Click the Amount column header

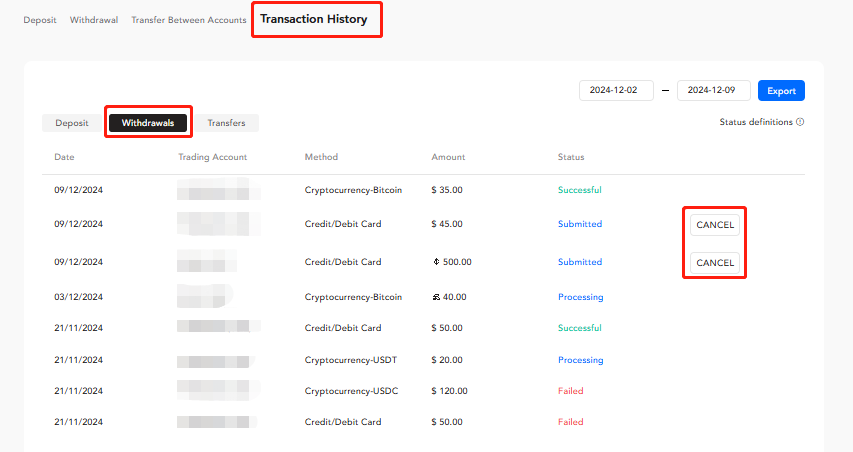[448, 157]
